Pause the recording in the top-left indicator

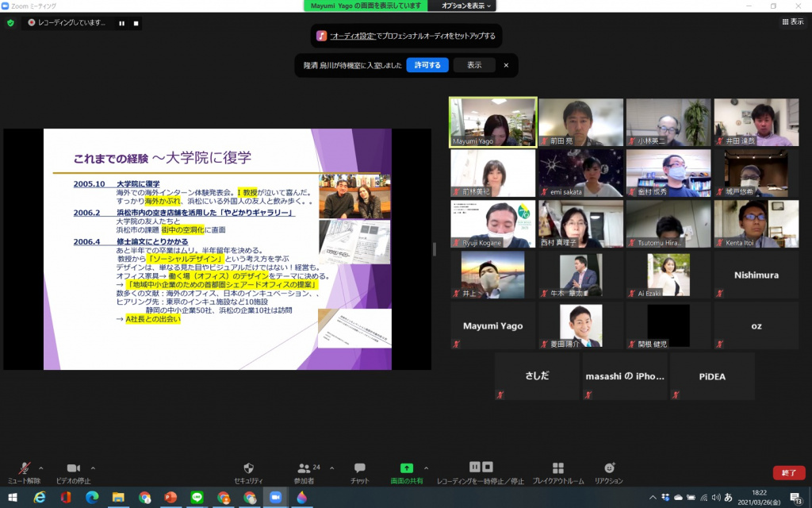[x=121, y=23]
